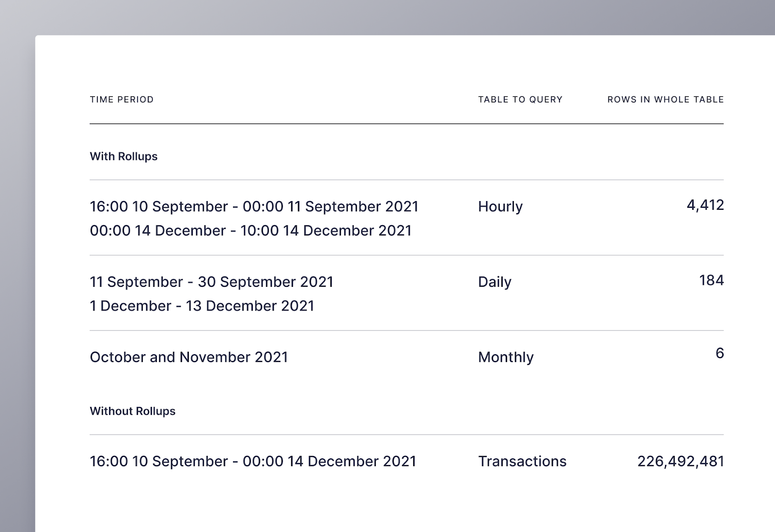The image size is (775, 532).
Task: Click the Monthly row count of 6
Action: pos(720,353)
